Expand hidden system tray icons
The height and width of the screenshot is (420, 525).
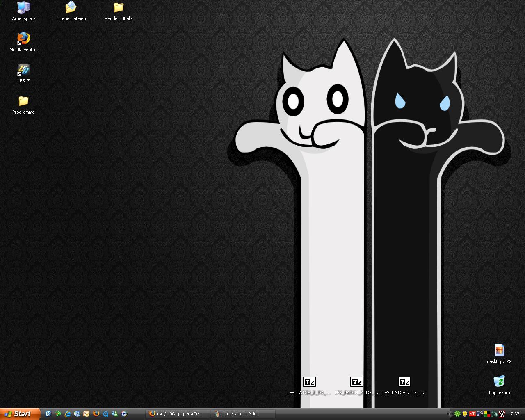(450, 414)
